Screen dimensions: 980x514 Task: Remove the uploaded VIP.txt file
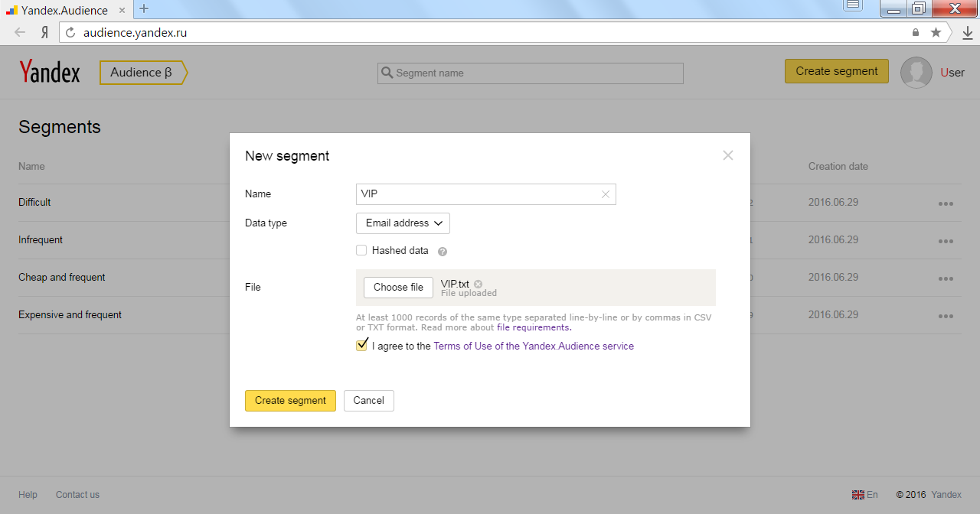coord(478,284)
